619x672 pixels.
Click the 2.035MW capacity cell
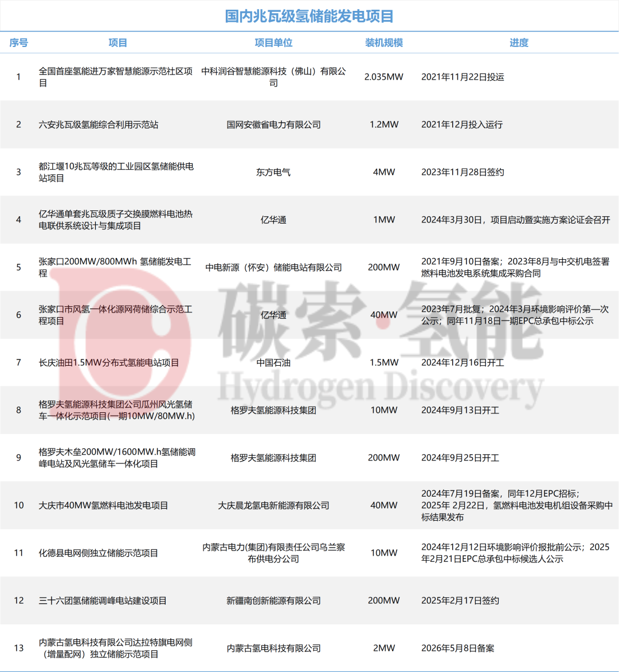(x=384, y=77)
